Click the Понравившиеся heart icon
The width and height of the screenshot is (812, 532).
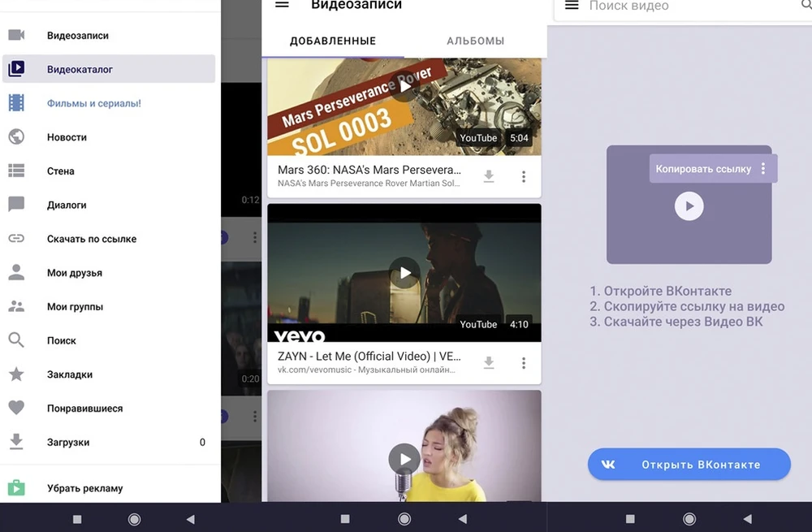tap(16, 409)
